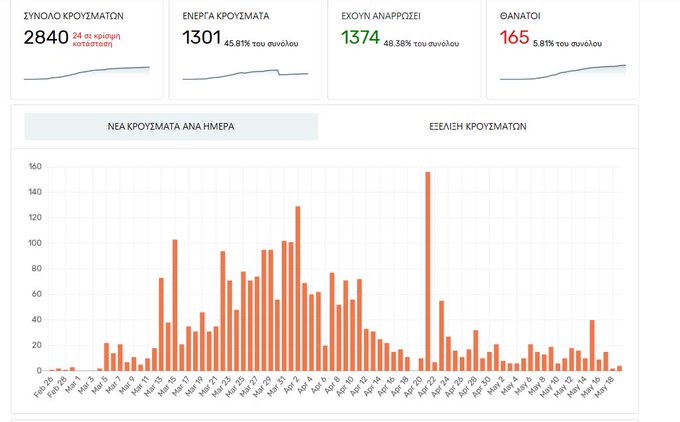Click the '48.38% του συνόλου' label
This screenshot has width=680, height=422.
(421, 44)
